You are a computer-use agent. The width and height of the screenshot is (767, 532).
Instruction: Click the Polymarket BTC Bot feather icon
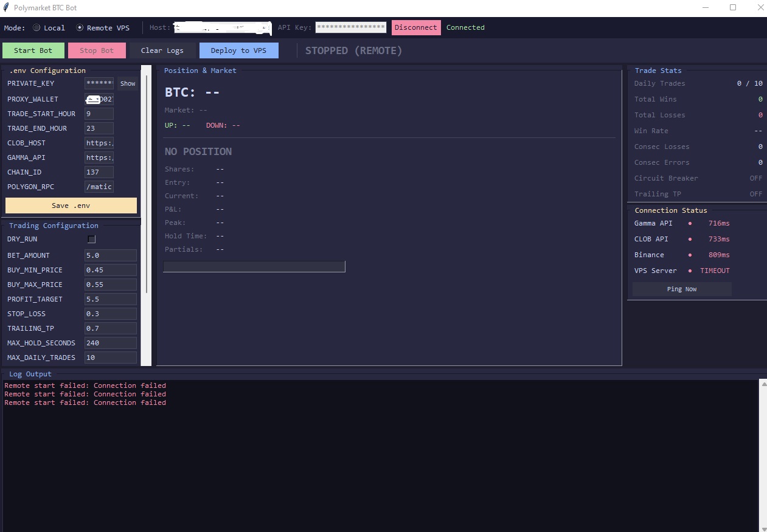[x=6, y=8]
